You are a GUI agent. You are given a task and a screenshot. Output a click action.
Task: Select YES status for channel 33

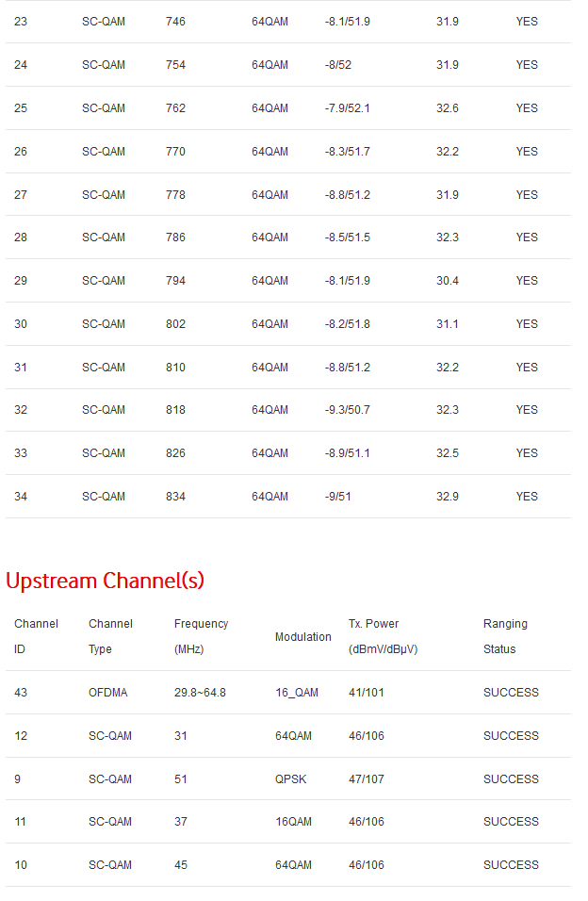[x=527, y=452]
